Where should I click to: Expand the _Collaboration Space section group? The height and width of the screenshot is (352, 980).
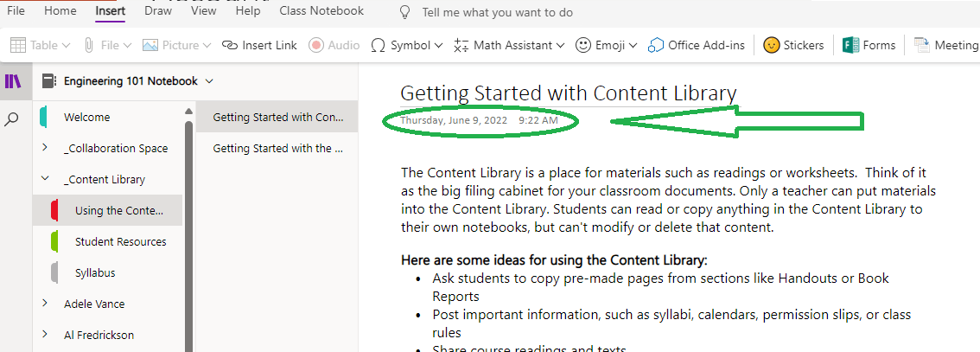tap(45, 148)
